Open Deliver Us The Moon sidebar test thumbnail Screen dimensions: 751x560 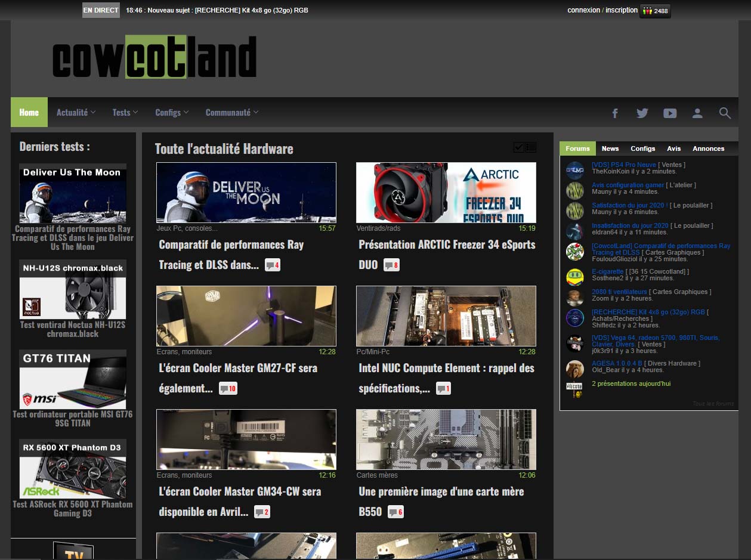tap(73, 193)
